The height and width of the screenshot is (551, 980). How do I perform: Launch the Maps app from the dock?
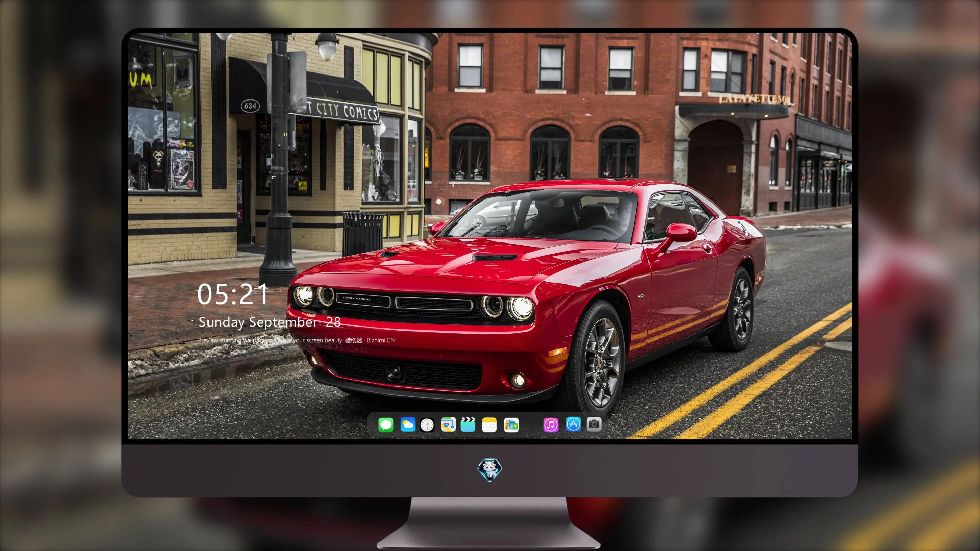click(x=448, y=425)
